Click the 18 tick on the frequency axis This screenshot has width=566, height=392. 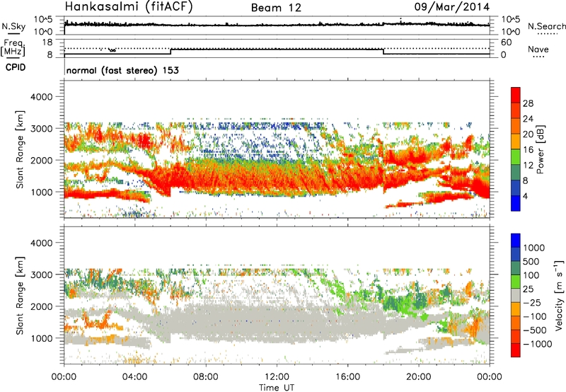(47, 42)
